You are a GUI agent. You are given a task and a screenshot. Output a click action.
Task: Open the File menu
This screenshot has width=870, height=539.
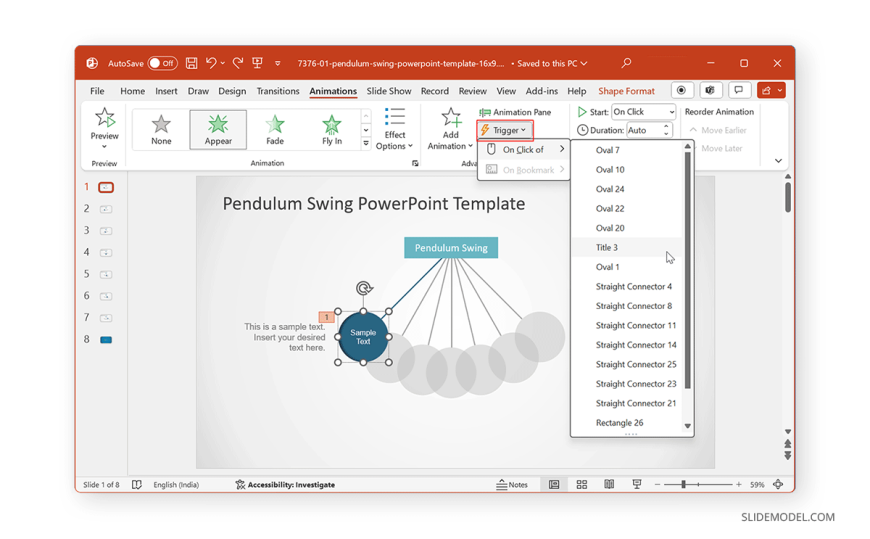tap(97, 91)
